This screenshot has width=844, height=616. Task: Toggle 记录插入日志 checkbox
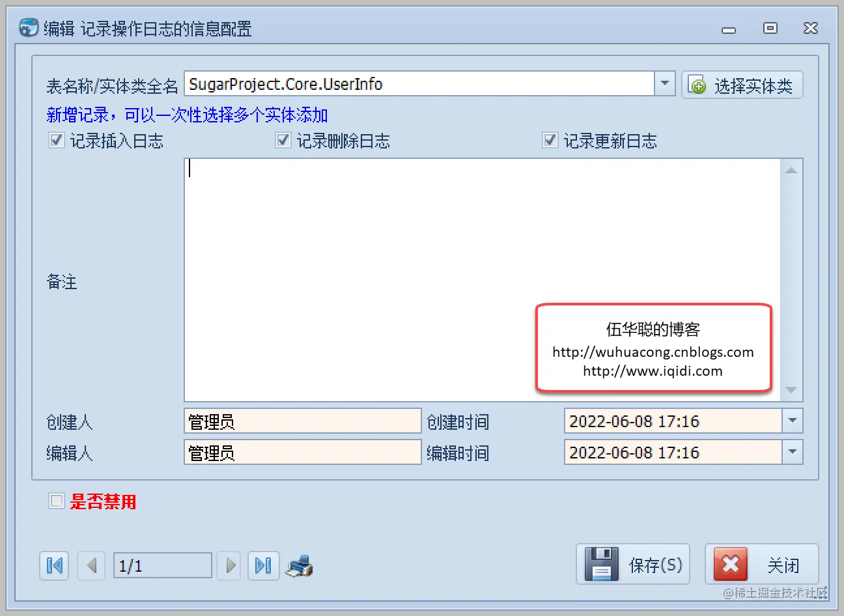pos(57,141)
